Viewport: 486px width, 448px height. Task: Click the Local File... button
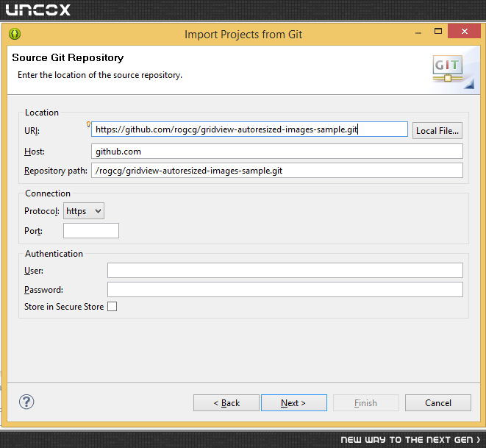(x=437, y=130)
